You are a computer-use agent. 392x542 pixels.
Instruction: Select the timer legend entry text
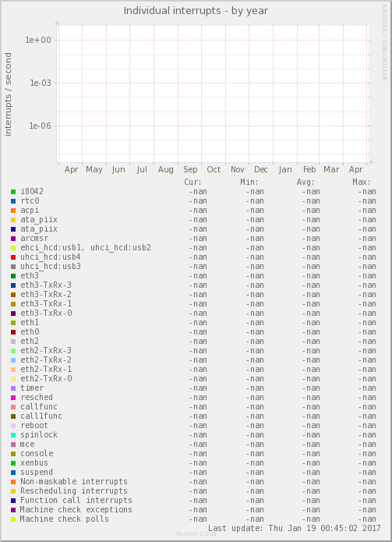[32, 388]
